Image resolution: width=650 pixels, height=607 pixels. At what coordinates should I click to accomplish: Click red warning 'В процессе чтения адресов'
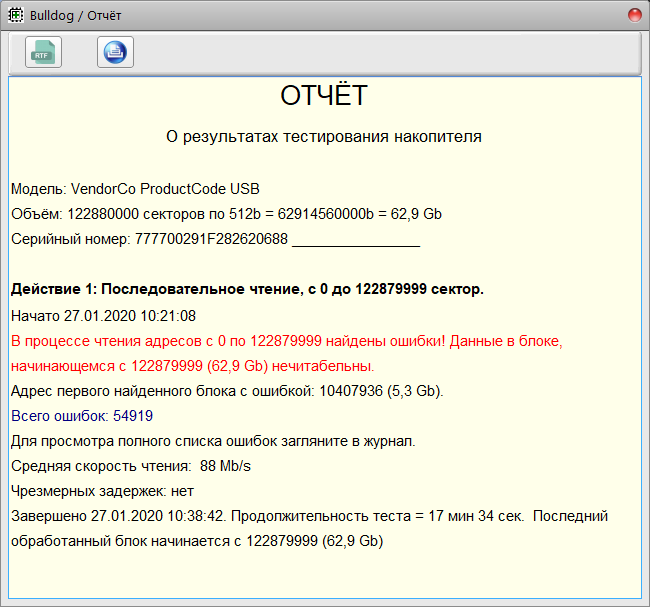[x=286, y=341]
